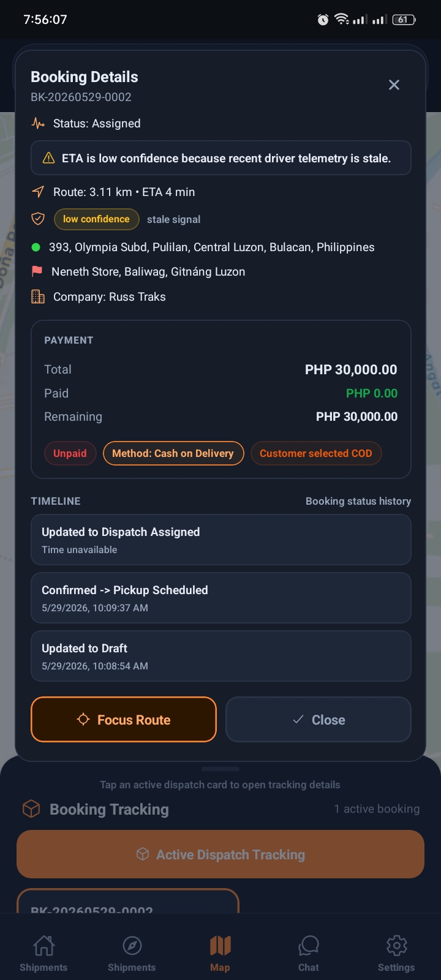Tap the company building icon for Russ Traks
Viewport: 441px width, 980px height.
coord(38,297)
